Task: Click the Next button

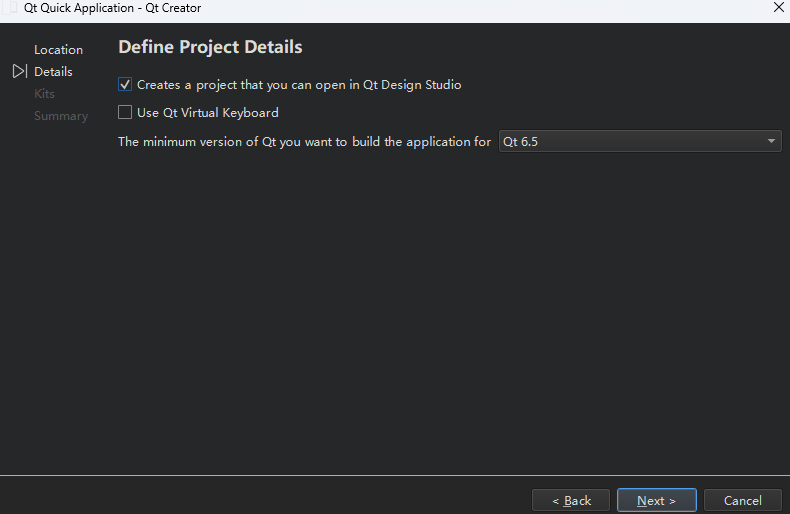Action: (656, 500)
